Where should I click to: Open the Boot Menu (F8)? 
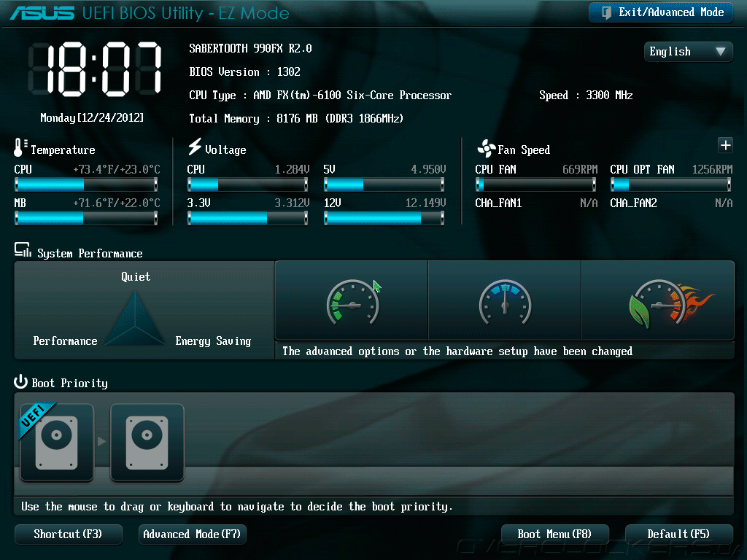[555, 534]
